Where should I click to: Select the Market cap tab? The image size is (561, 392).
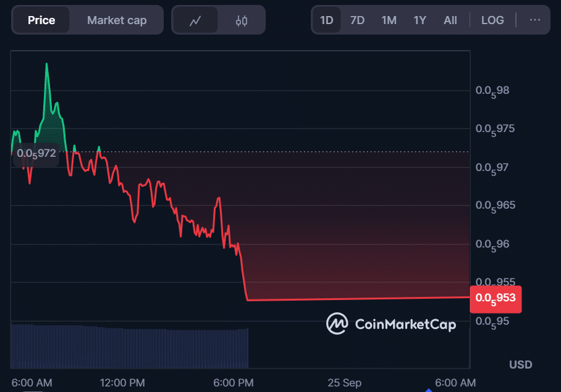(x=117, y=20)
